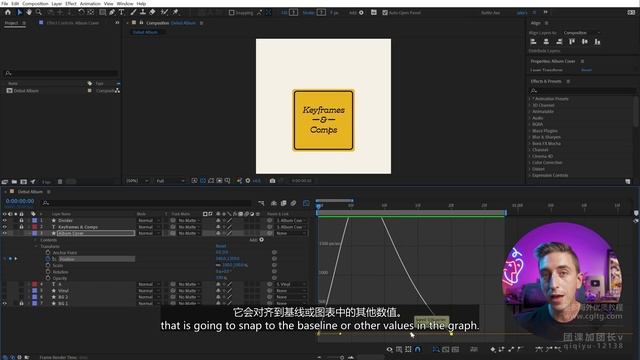The height and width of the screenshot is (360, 640).
Task: Click Reset link in Properties Layer Transform
Action: 586,70
